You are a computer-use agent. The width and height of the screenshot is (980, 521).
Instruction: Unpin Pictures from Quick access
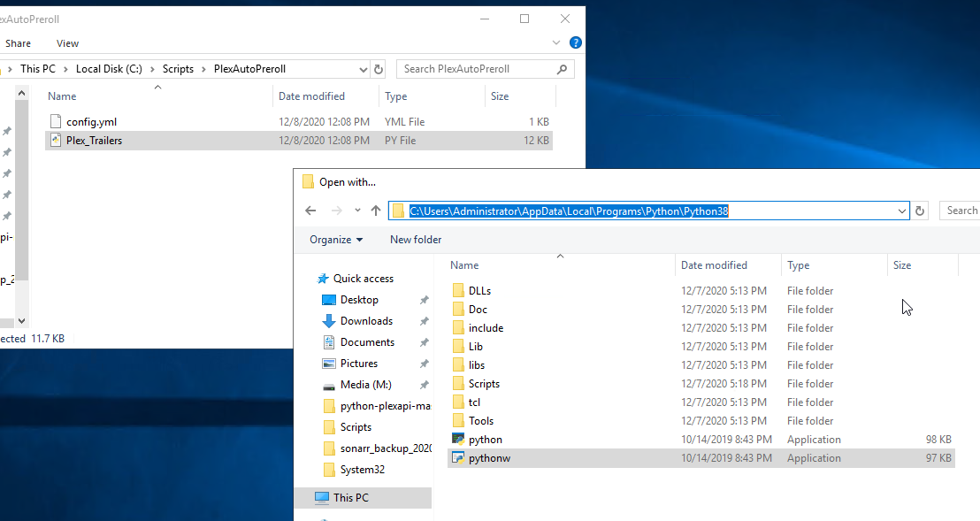(424, 364)
